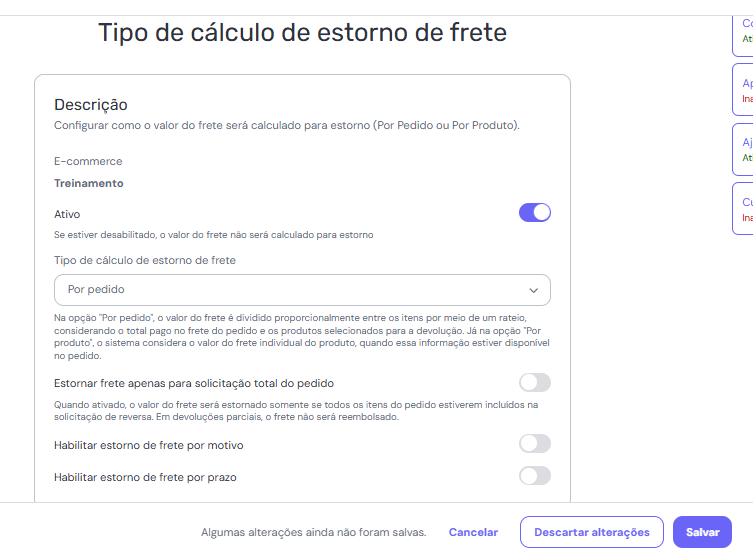The image size is (753, 560).
Task: Enable estorno de frete por prazo switch
Action: 535,476
